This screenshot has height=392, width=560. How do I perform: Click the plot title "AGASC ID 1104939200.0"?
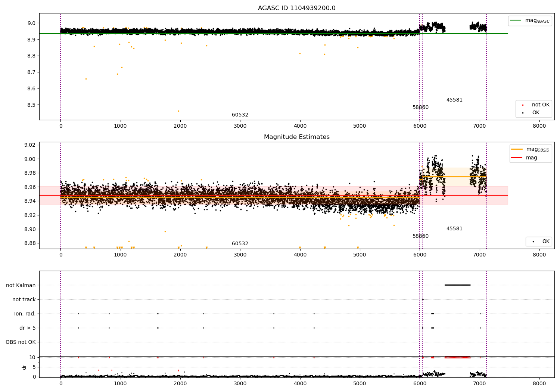[296, 8]
